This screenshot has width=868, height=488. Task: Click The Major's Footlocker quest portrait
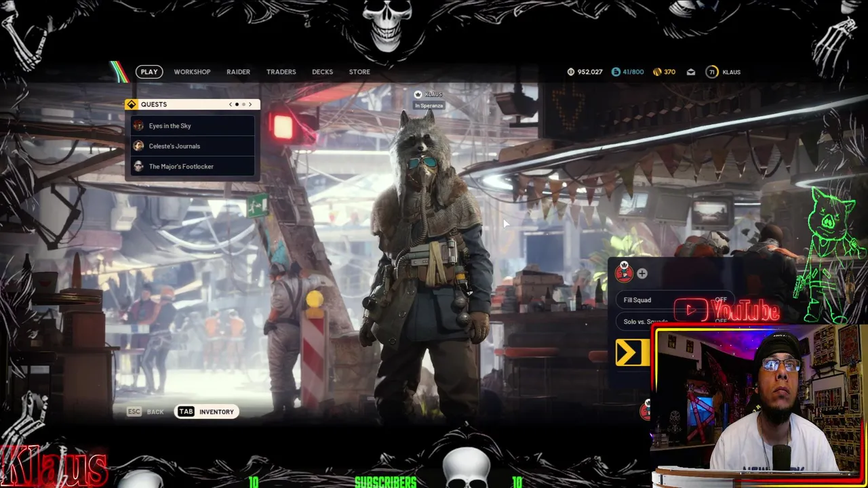click(x=138, y=167)
